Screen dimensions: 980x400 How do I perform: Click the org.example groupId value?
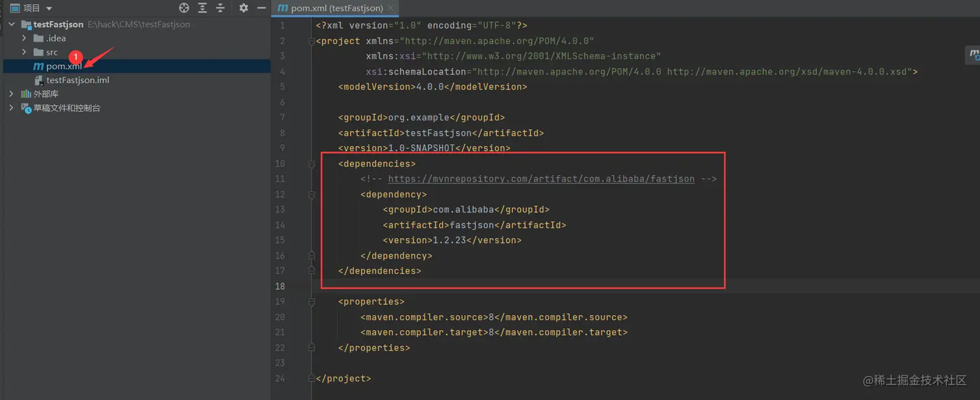point(418,117)
